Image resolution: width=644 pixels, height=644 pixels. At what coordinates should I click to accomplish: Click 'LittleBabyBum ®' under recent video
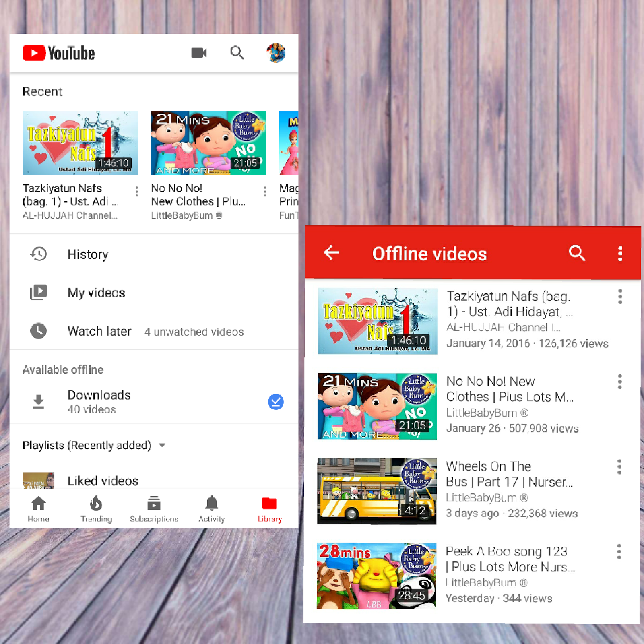click(187, 215)
